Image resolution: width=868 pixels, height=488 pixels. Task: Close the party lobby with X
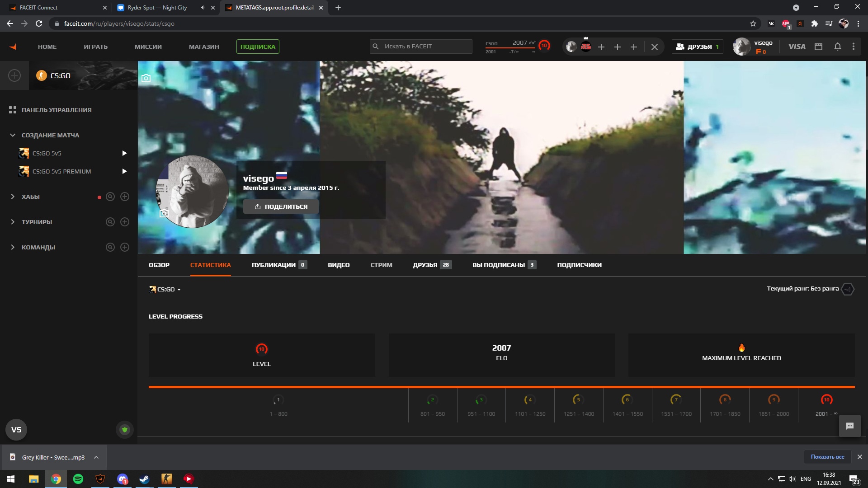click(x=654, y=47)
